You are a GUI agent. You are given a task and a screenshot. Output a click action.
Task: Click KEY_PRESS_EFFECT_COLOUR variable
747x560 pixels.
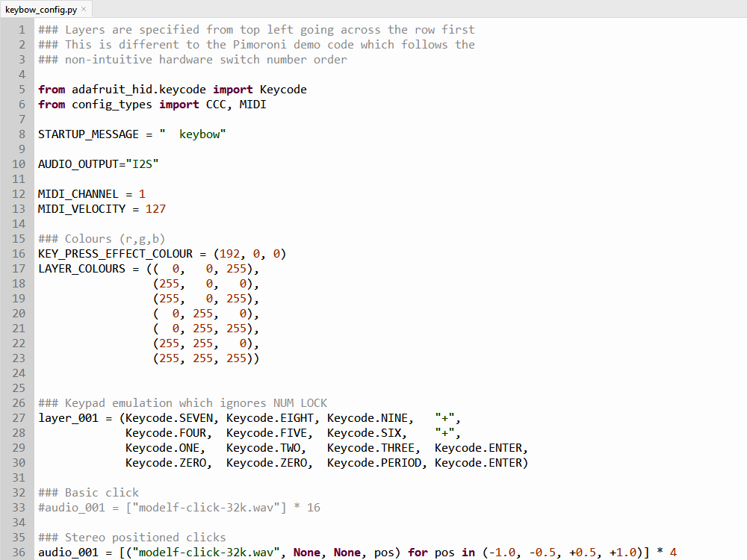tap(115, 254)
